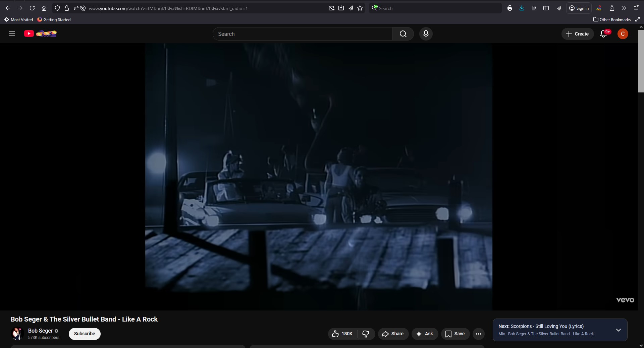Open Most Visited bookmarks folder
This screenshot has width=644, height=348.
tap(19, 20)
